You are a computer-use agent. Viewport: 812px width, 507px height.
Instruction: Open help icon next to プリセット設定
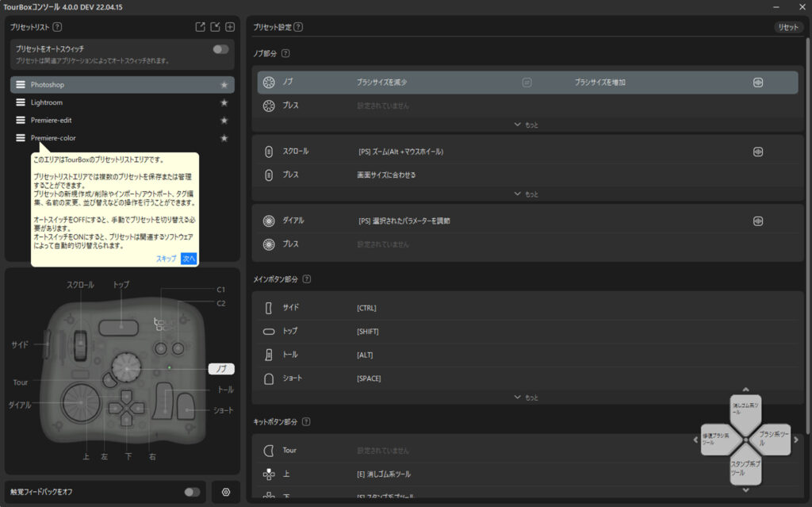[298, 27]
